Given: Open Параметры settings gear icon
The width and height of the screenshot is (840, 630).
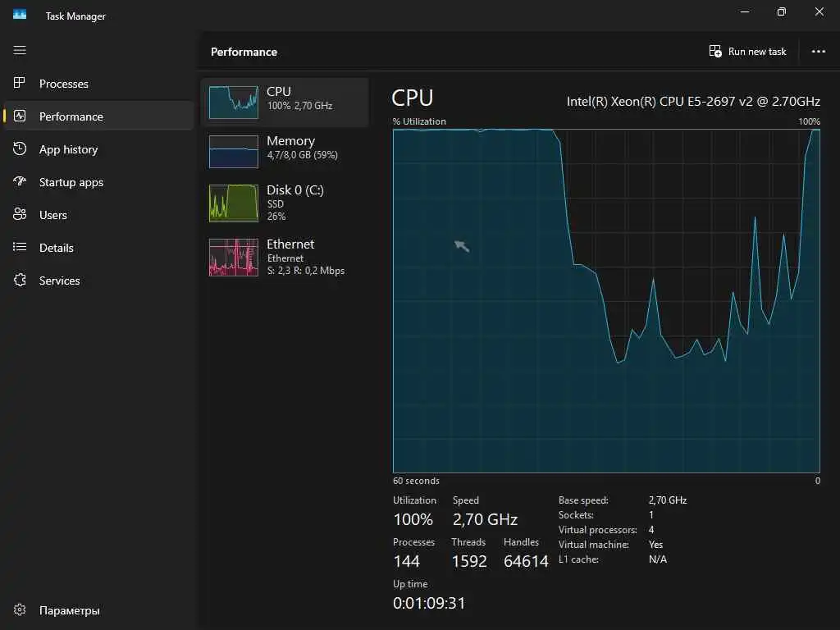Looking at the screenshot, I should [x=21, y=610].
